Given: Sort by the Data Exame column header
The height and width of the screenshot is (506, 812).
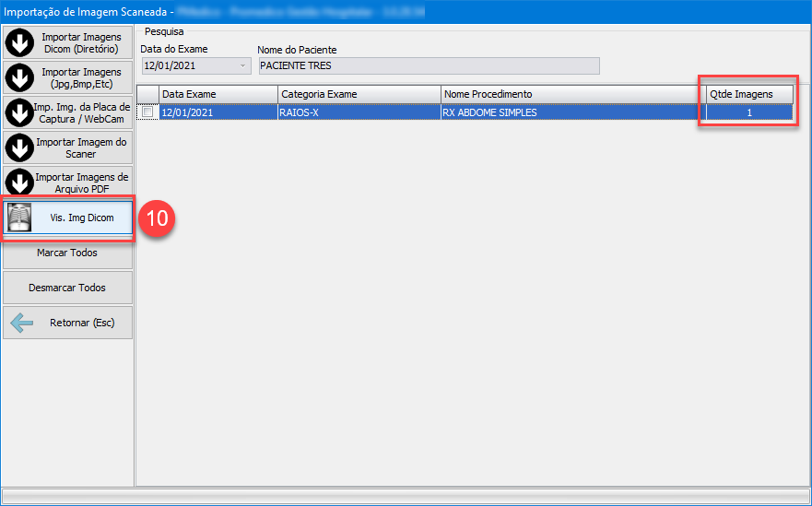Looking at the screenshot, I should pyautogui.click(x=218, y=94).
